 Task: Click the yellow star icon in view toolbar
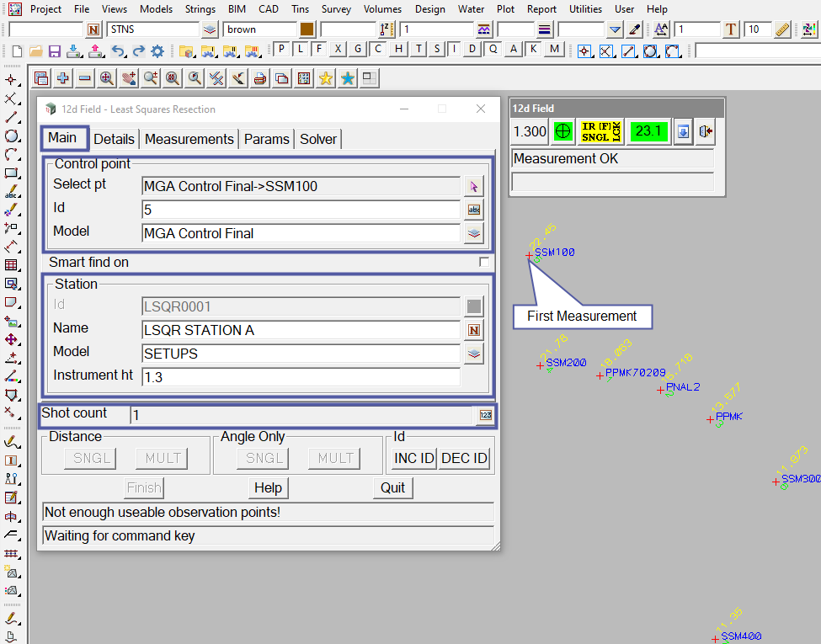pos(325,79)
